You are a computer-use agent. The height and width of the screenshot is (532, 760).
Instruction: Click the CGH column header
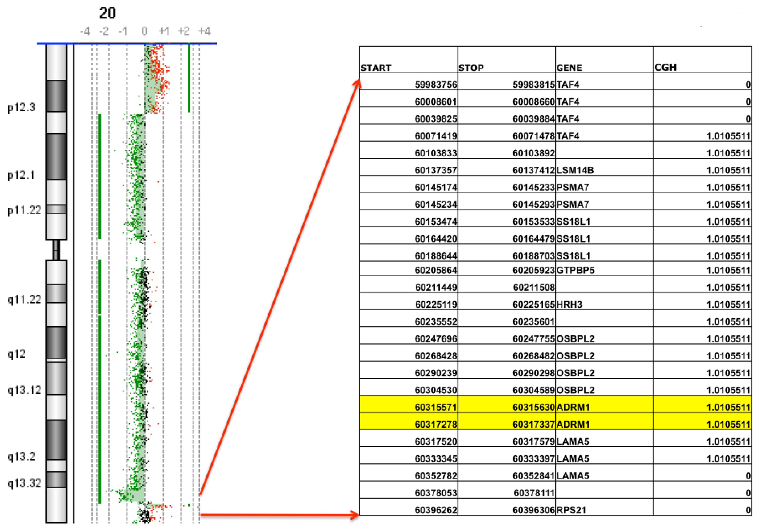pyautogui.click(x=665, y=67)
